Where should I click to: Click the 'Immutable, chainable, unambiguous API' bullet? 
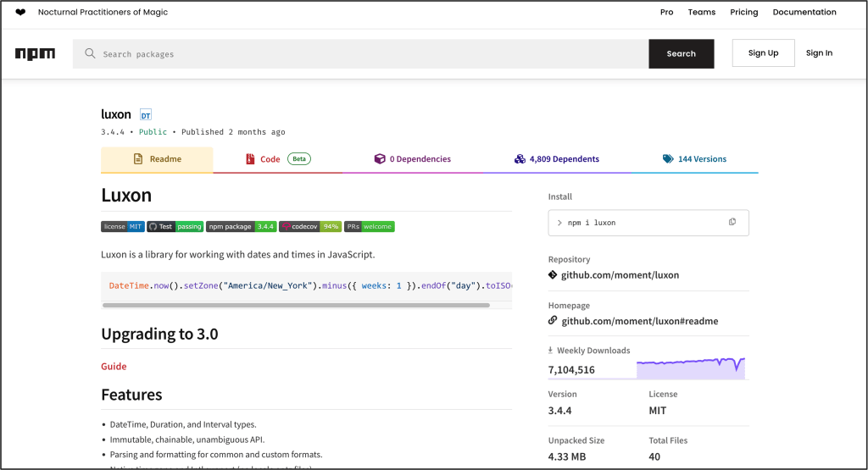click(187, 440)
